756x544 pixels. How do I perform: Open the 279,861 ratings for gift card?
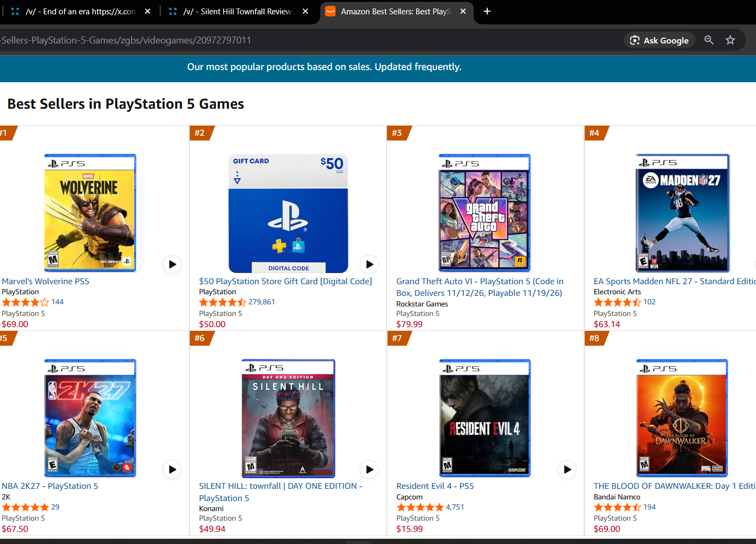coord(261,302)
